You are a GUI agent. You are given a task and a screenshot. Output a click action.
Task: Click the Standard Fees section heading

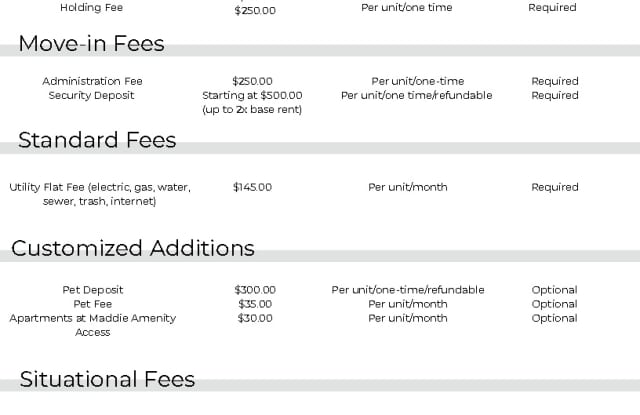(x=97, y=140)
